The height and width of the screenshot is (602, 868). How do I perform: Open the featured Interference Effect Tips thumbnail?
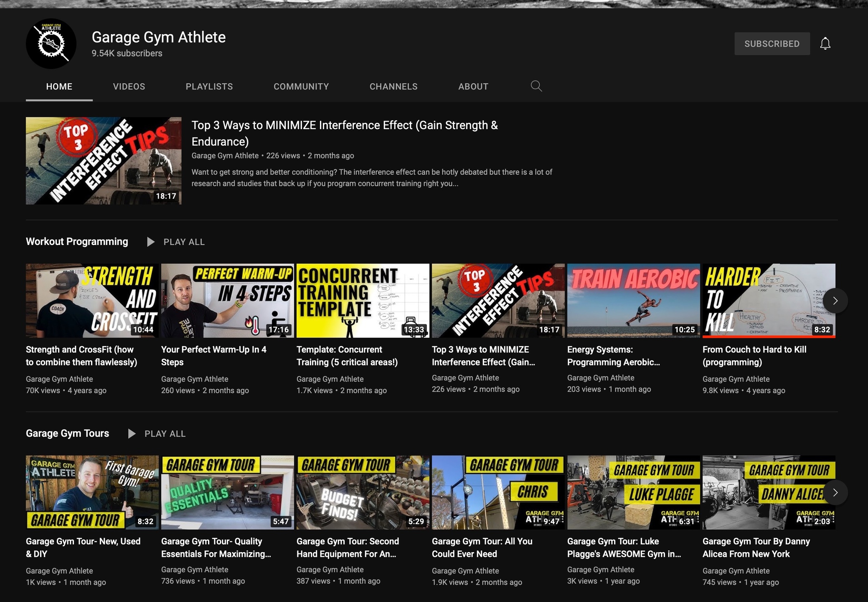tap(104, 161)
